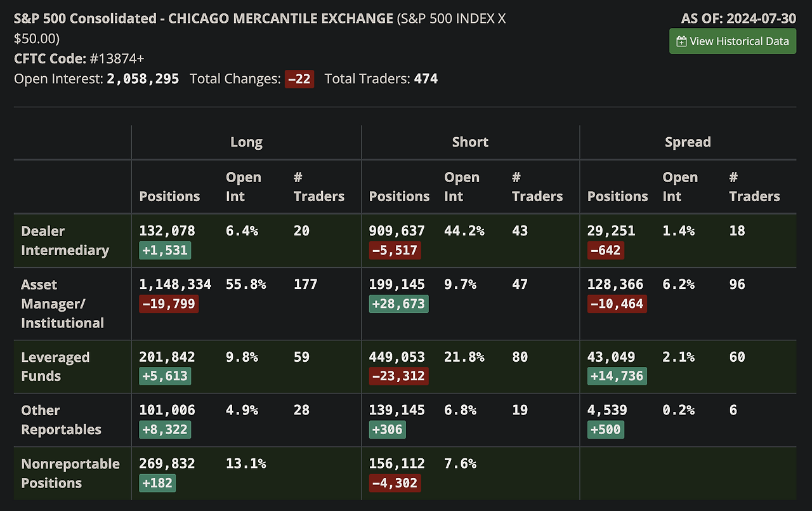Select Dealer long positions value 132,078
This screenshot has width=812, height=511.
167,230
